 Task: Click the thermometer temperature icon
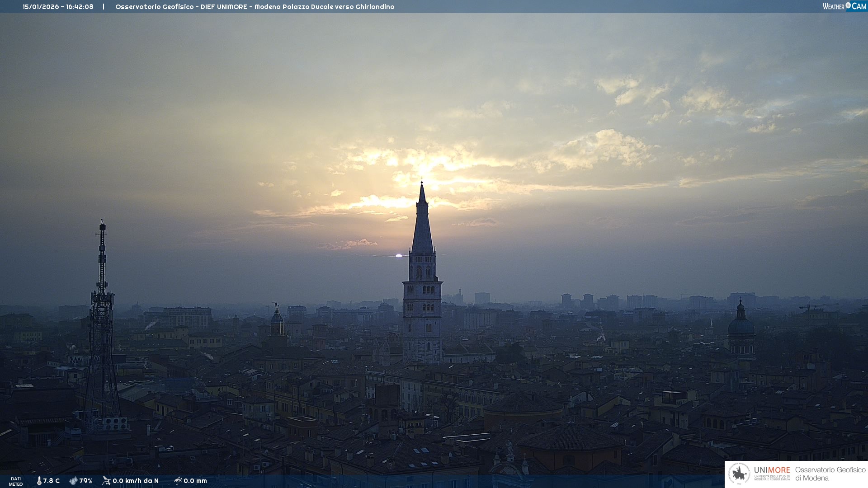coord(39,481)
